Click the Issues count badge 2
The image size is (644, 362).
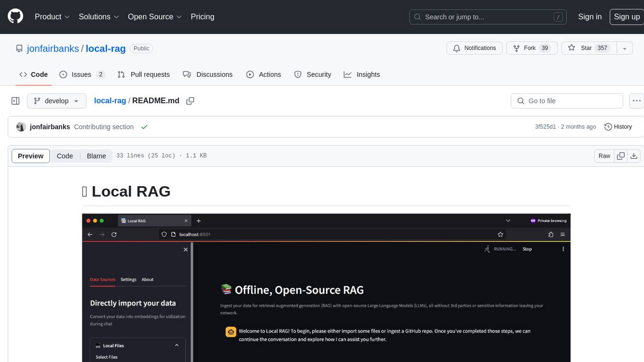click(100, 74)
